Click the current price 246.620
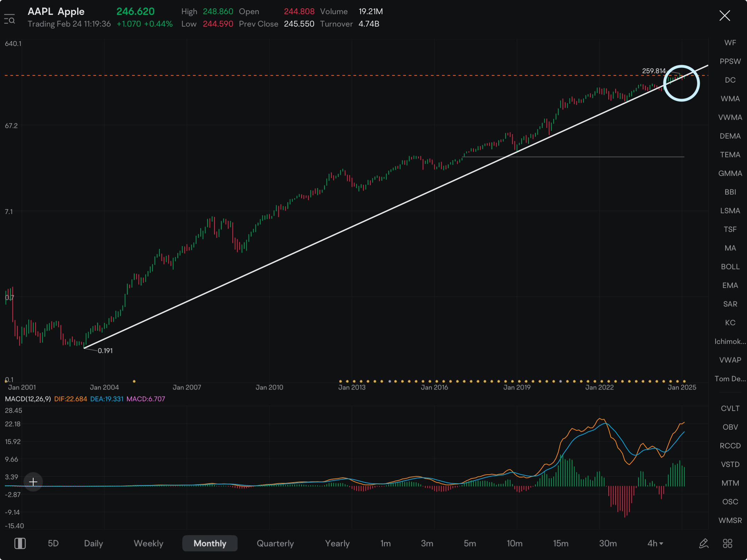Viewport: 747px width, 560px height. (136, 11)
